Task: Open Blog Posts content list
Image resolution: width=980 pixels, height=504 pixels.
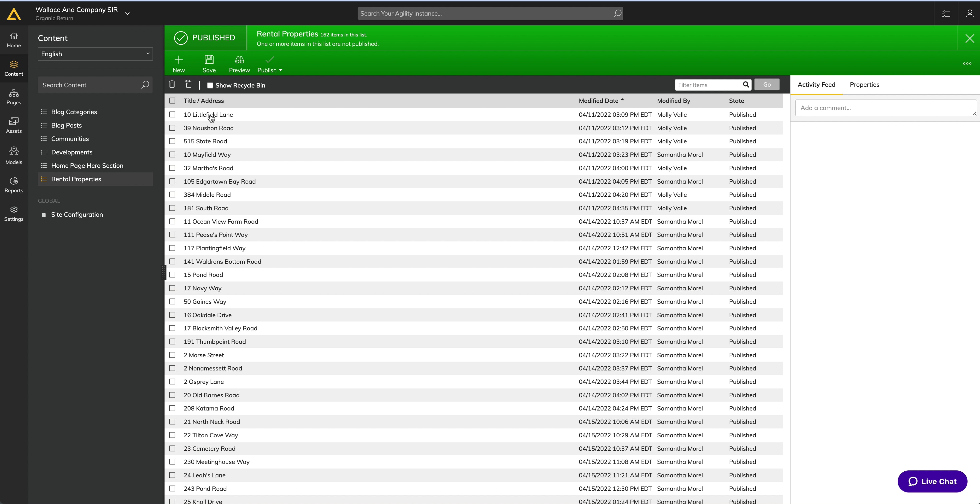Action: pos(67,125)
